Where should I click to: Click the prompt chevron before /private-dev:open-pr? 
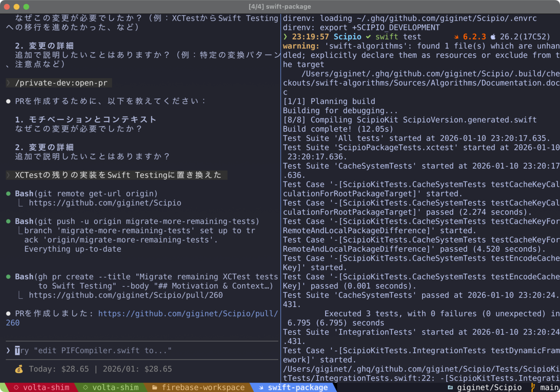[8, 83]
